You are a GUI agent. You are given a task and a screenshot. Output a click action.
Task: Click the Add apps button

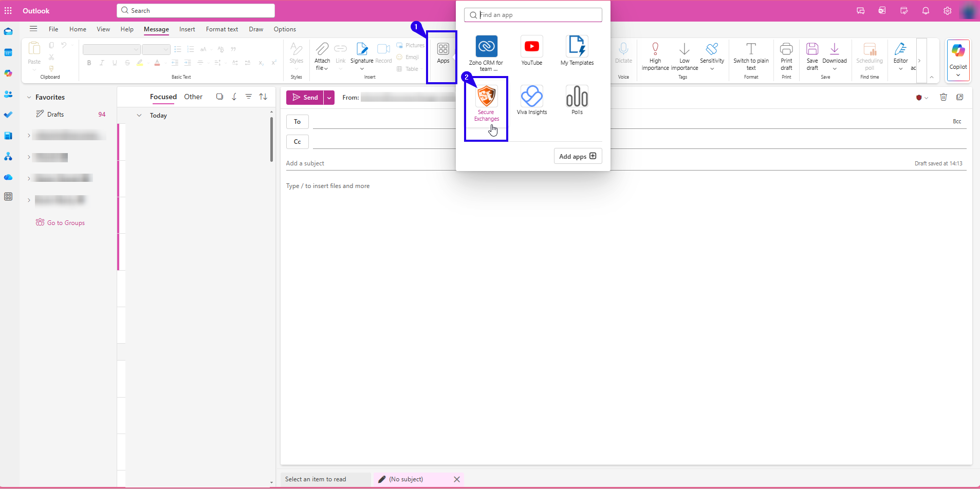pos(578,156)
